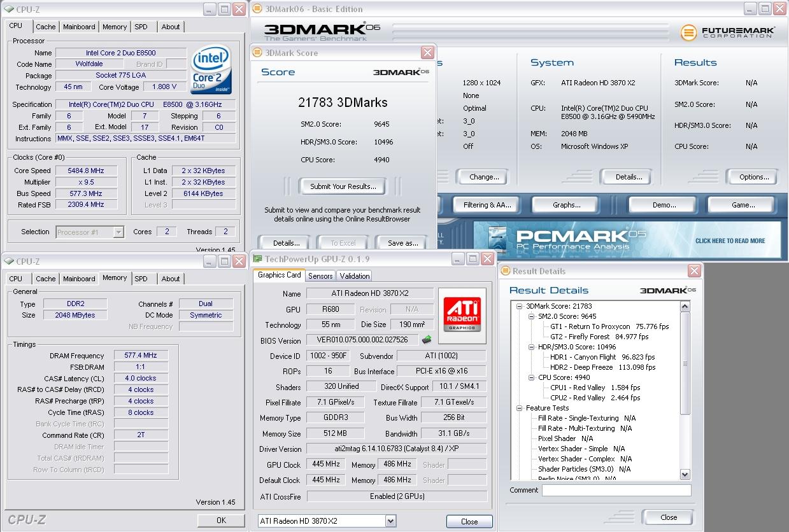Close Result Details with the X button
This screenshot has width=789, height=532.
[694, 271]
